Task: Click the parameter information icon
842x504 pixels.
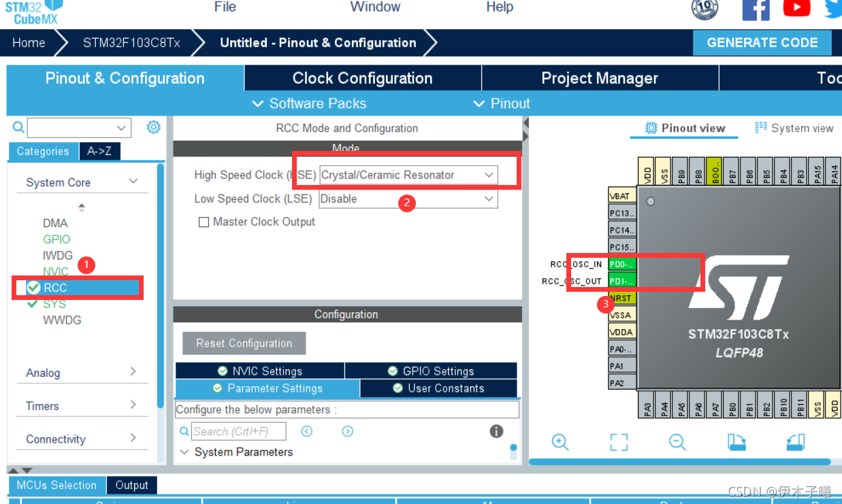Action: (x=496, y=431)
